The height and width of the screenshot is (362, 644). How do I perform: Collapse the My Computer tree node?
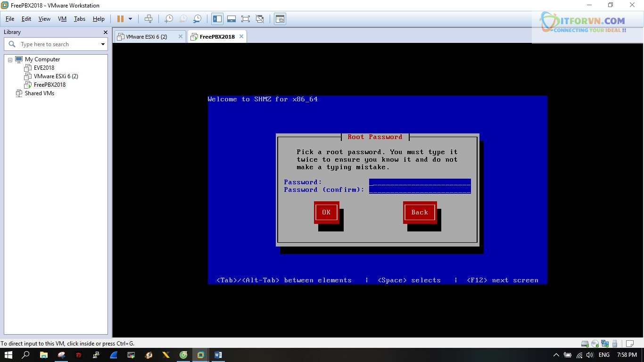coord(10,60)
